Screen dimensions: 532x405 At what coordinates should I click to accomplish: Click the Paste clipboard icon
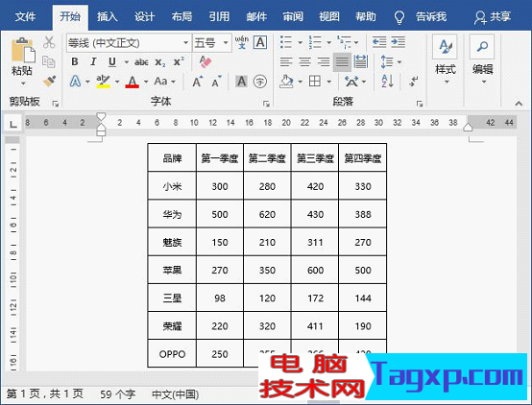[x=22, y=50]
